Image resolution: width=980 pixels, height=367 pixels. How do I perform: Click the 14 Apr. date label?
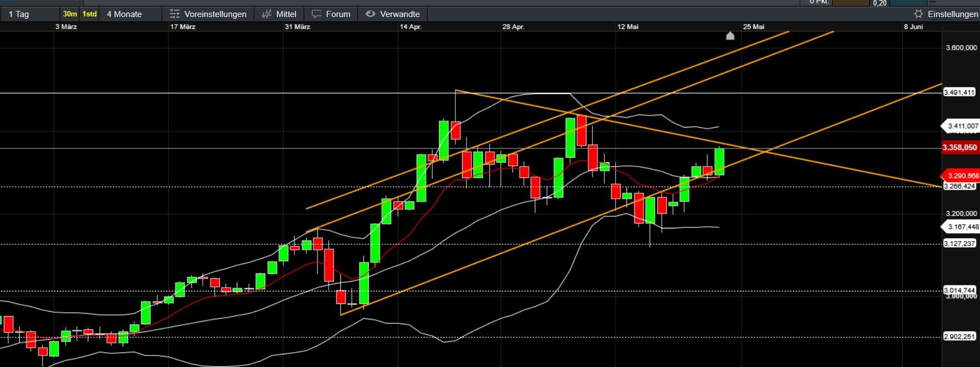(x=411, y=27)
